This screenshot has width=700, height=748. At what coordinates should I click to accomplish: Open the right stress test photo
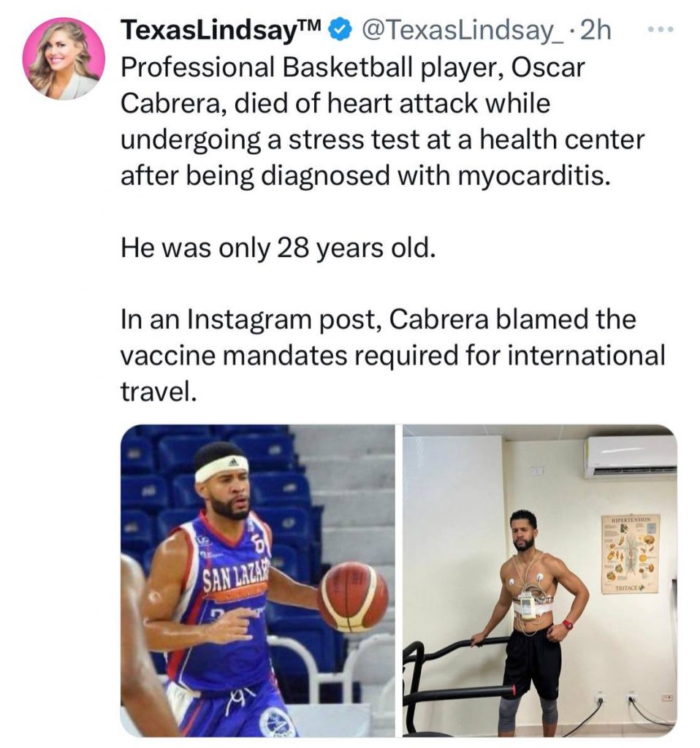(540, 581)
